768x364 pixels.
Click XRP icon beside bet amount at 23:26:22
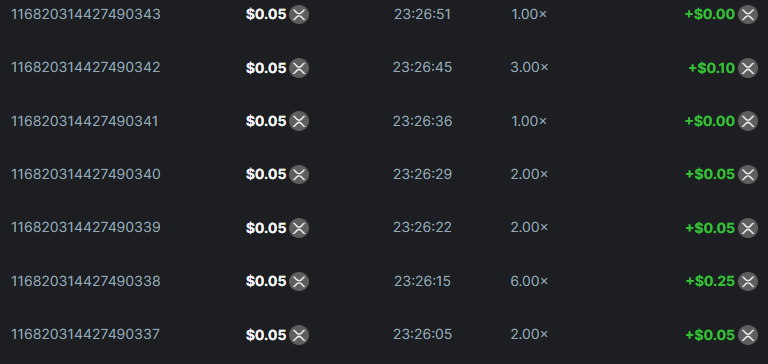pyautogui.click(x=299, y=228)
